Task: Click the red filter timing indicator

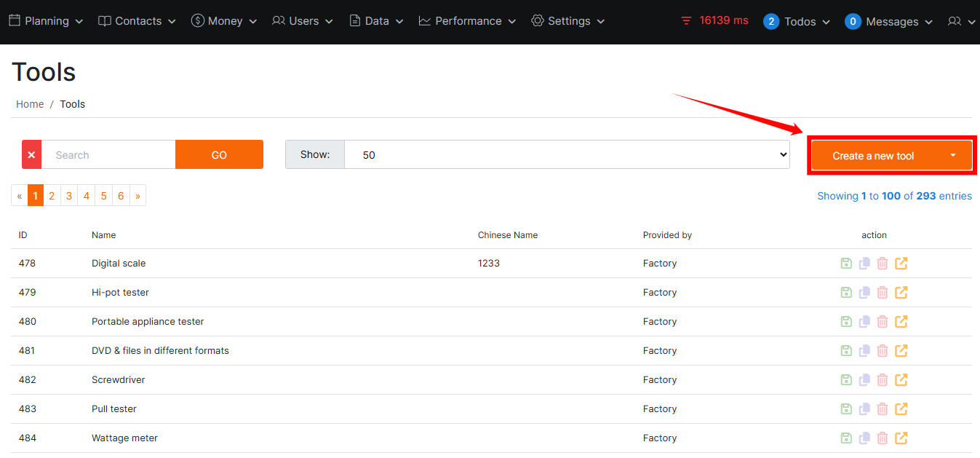Action: [714, 21]
